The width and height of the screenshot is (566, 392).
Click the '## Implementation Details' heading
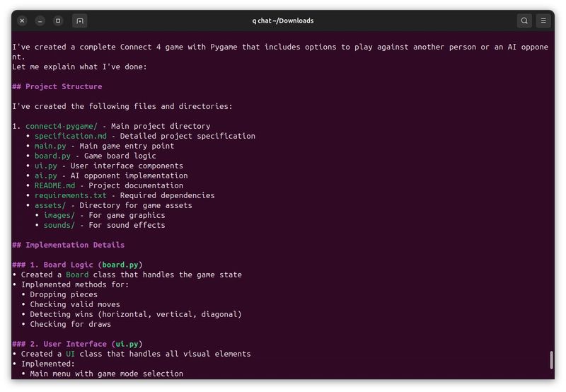(x=68, y=245)
